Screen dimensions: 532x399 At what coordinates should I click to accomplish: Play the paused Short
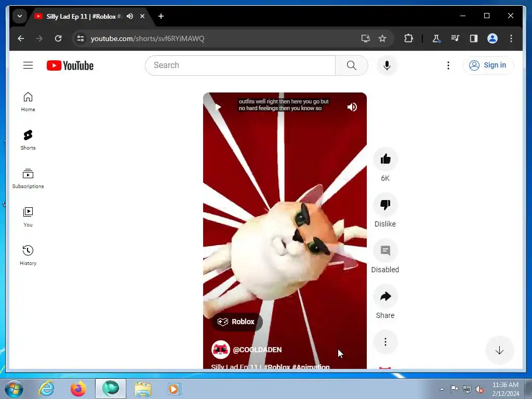pyautogui.click(x=218, y=107)
